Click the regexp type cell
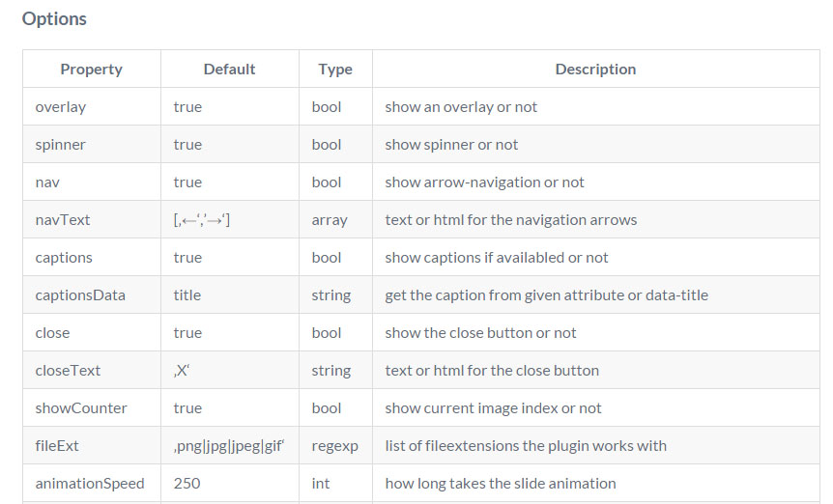Screen dimensions: 833x504 tap(335, 446)
